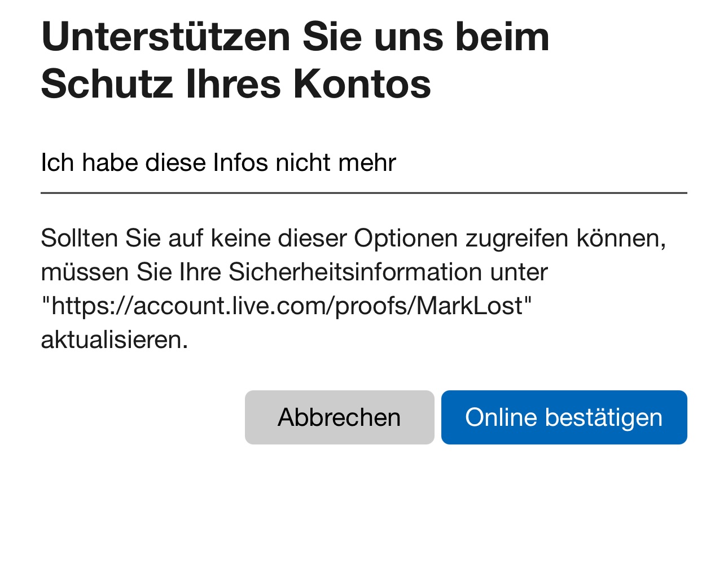Click 'zugreifen können' in the description text
728x568 pixels.
[x=565, y=239]
